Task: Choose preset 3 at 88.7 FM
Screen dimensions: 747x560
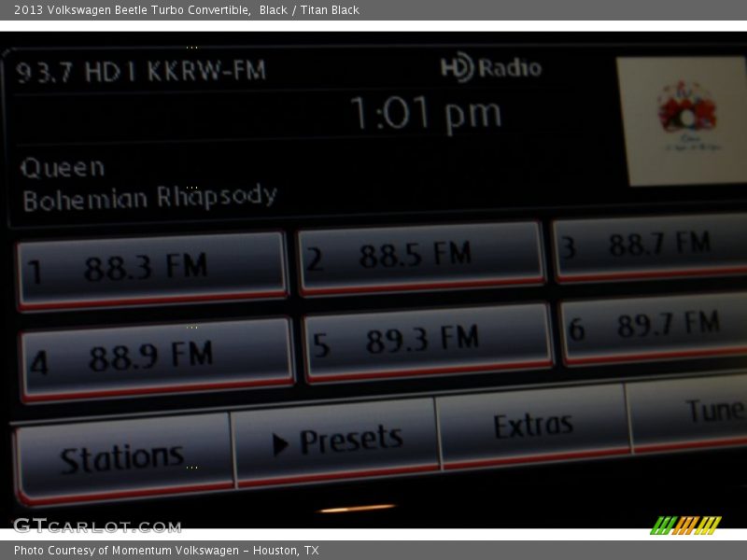Action: [652, 247]
